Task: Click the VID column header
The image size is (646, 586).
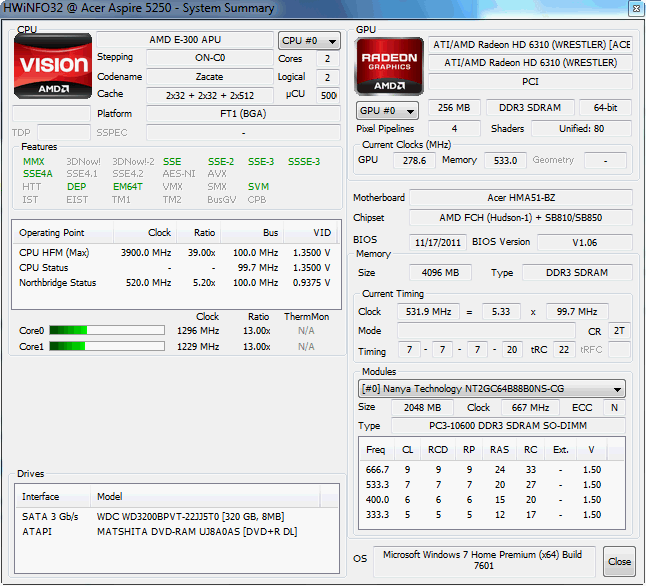Action: (310, 233)
